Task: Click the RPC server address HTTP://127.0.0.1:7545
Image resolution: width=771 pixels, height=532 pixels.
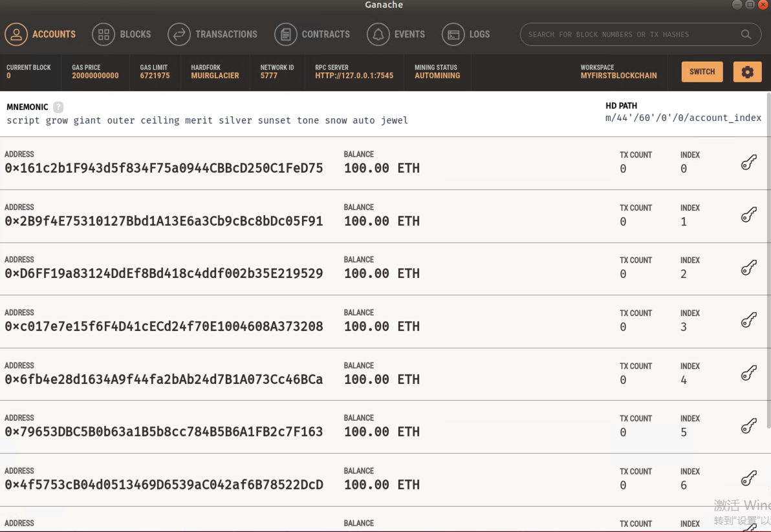Action: pyautogui.click(x=354, y=76)
